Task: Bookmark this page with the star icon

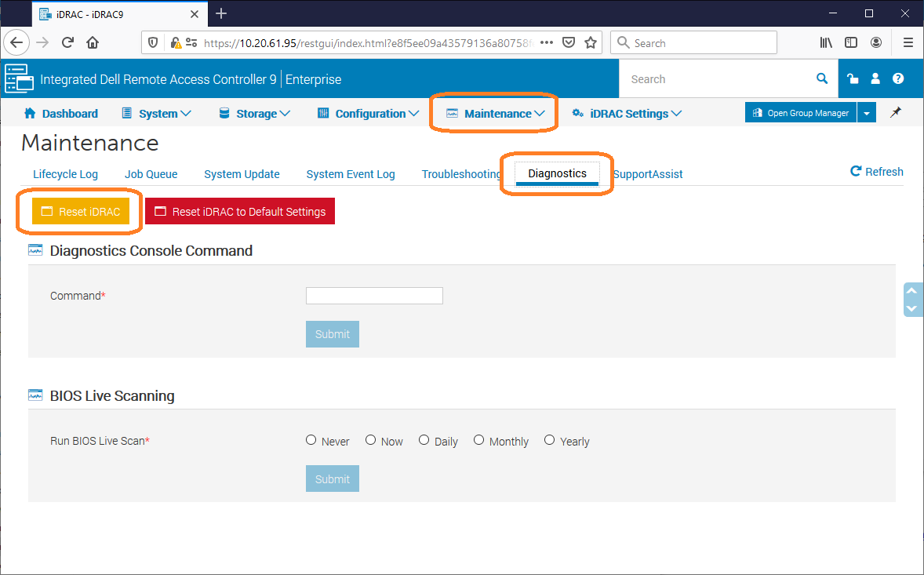Action: tap(591, 42)
